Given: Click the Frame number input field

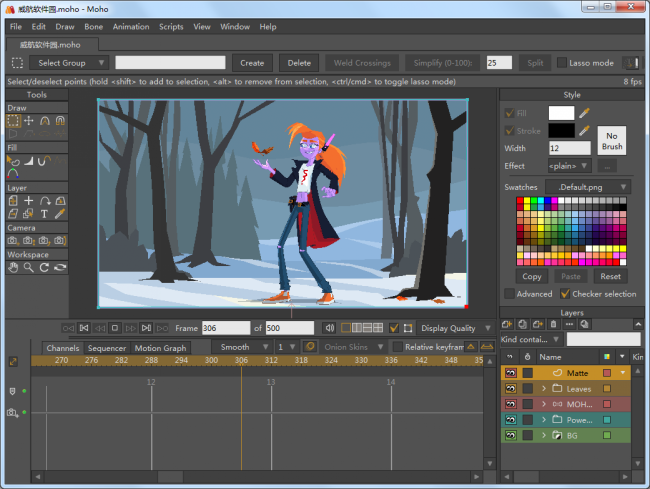Looking at the screenshot, I should (226, 328).
